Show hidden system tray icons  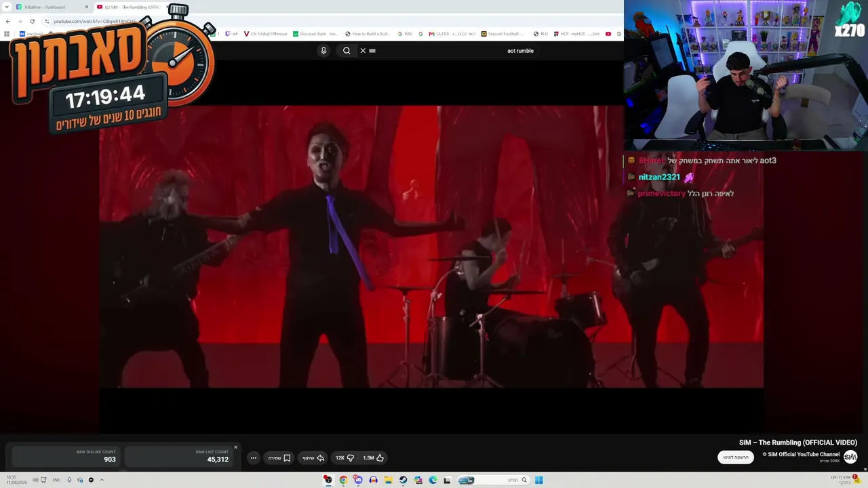coord(102,480)
